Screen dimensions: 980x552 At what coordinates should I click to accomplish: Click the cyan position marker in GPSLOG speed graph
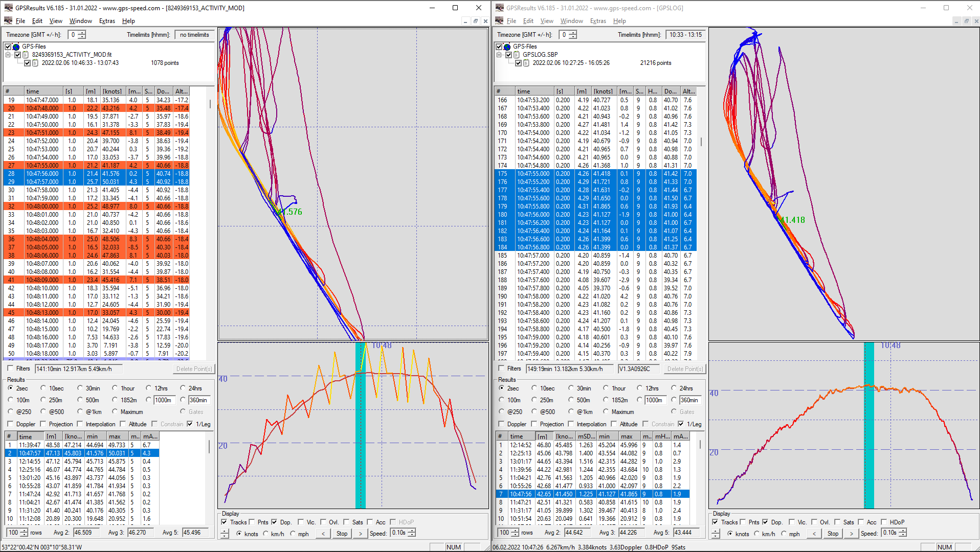click(868, 425)
